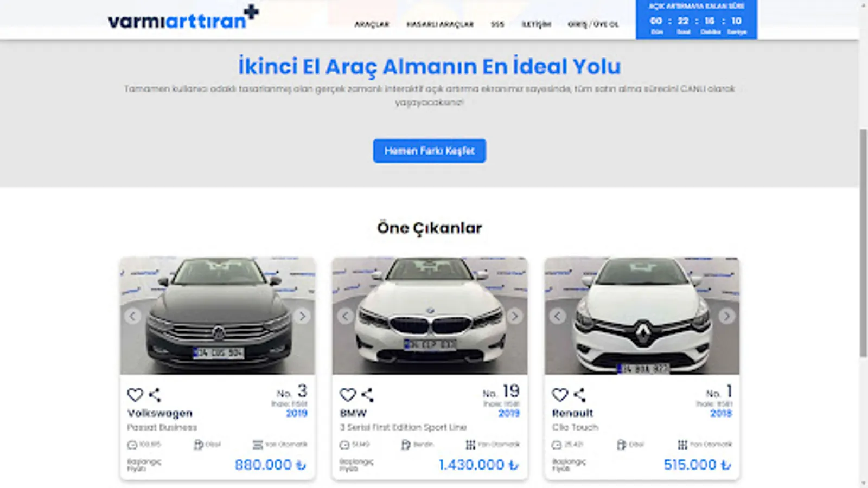868x488 pixels.
Task: Show the previous photo of the Volkswagen
Action: click(133, 316)
